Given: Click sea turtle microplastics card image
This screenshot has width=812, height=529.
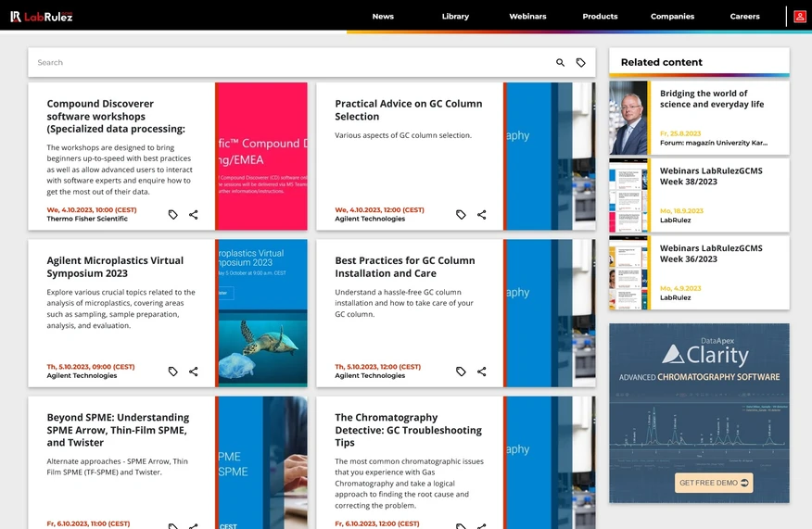Looking at the screenshot, I should (261, 313).
